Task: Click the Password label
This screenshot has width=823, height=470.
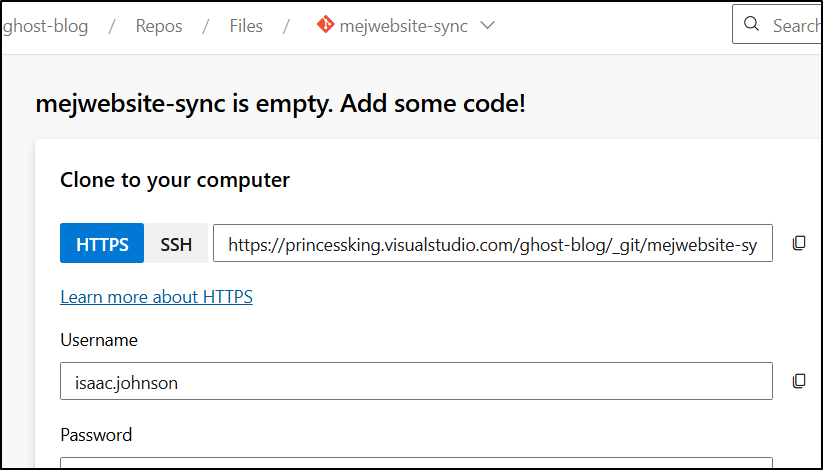Action: coord(96,435)
